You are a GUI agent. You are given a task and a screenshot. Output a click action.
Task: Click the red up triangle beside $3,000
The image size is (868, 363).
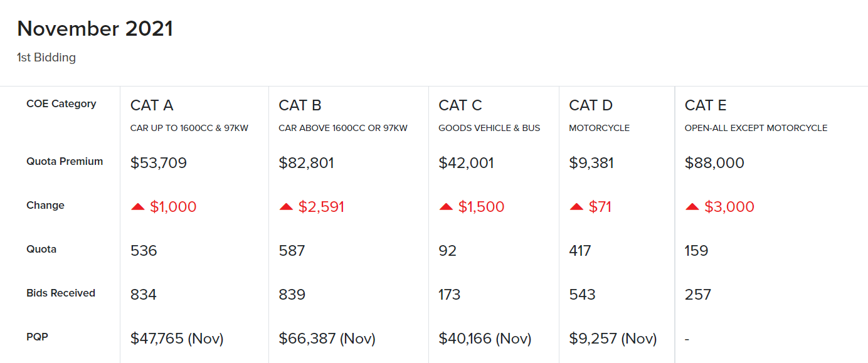(x=692, y=207)
